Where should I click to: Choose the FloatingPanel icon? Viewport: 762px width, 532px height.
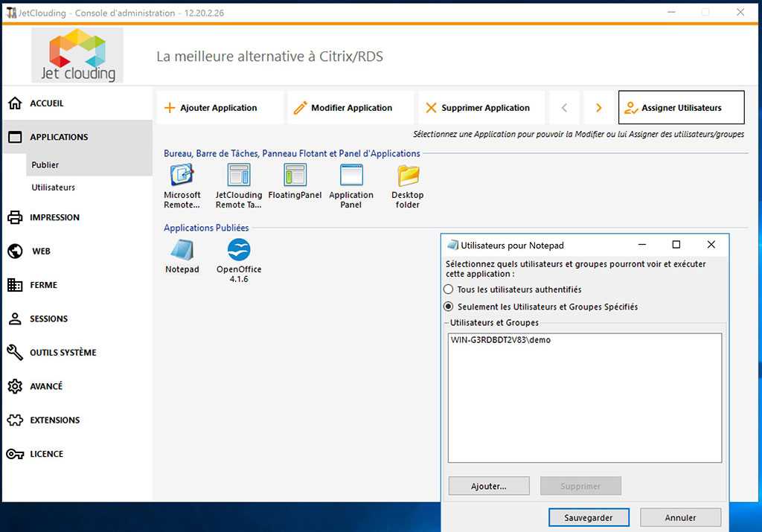tap(295, 176)
